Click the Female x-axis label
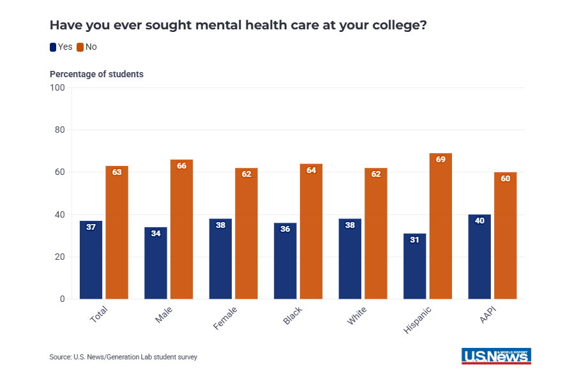Image resolution: width=588 pixels, height=383 pixels. pos(225,318)
